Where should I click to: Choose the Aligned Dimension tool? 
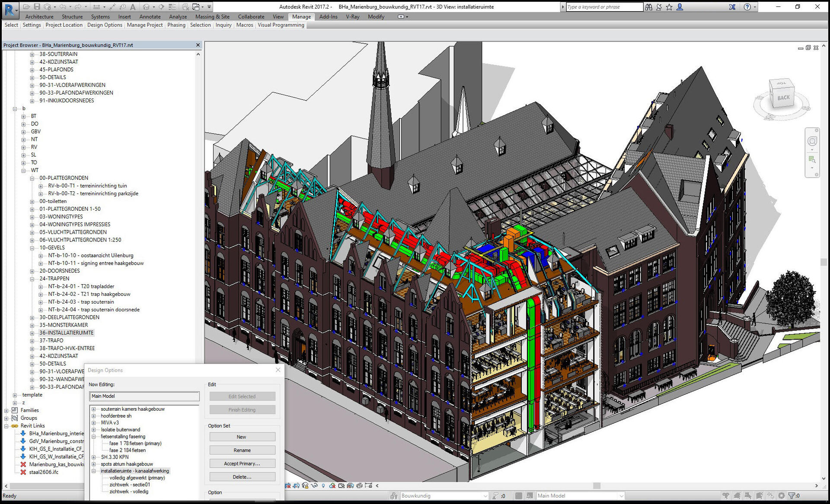click(112, 6)
